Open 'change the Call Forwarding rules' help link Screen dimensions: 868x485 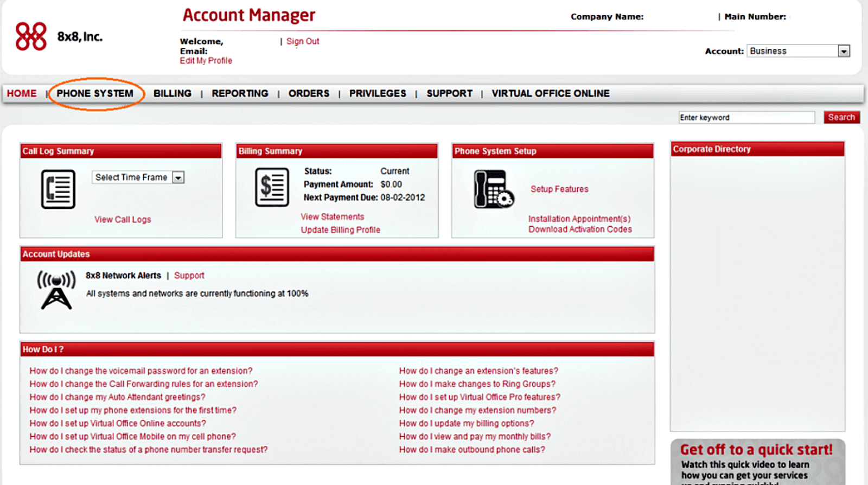click(x=144, y=384)
